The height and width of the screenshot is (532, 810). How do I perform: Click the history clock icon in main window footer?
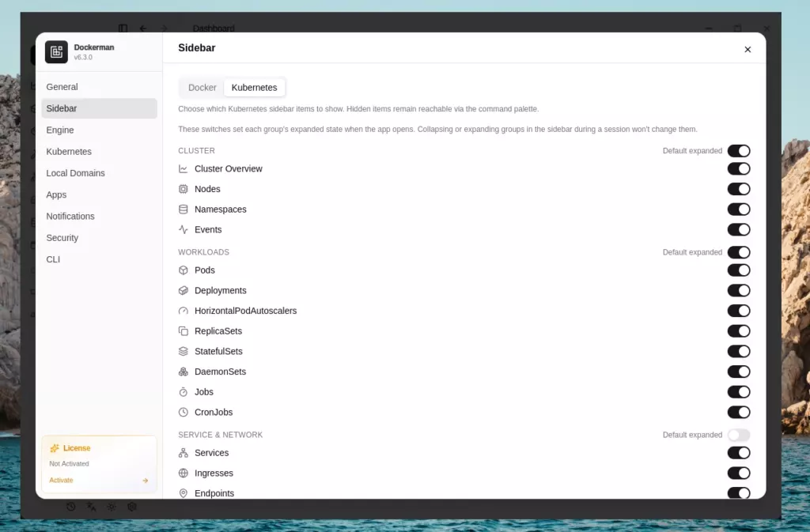point(70,507)
